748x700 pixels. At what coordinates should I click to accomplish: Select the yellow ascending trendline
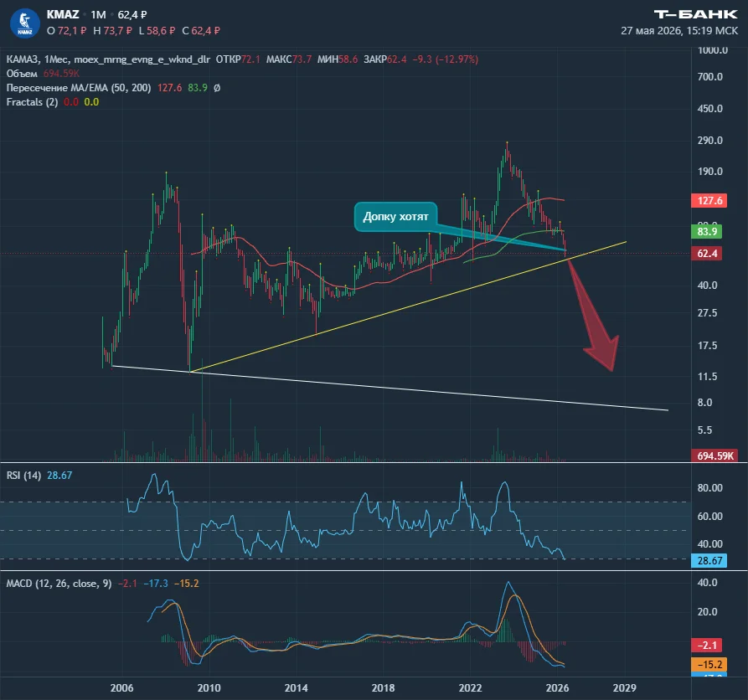408,306
